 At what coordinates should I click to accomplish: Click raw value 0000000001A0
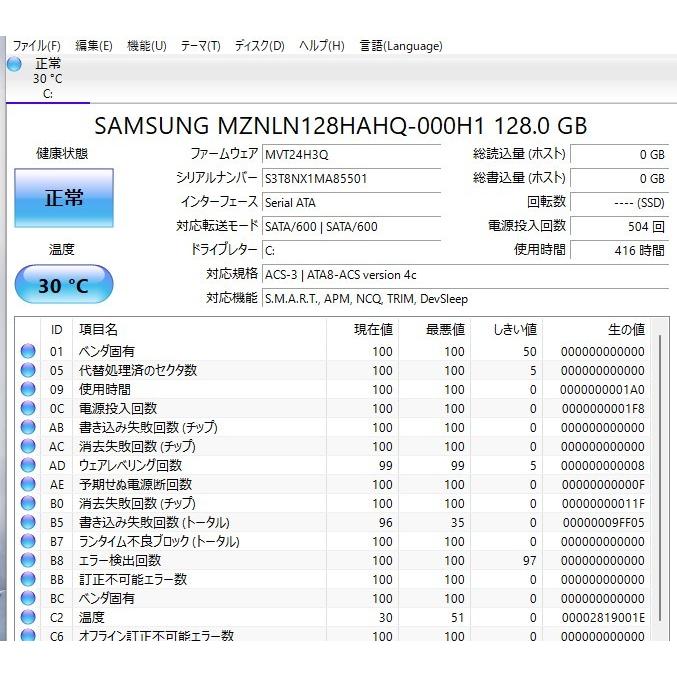[x=602, y=389]
